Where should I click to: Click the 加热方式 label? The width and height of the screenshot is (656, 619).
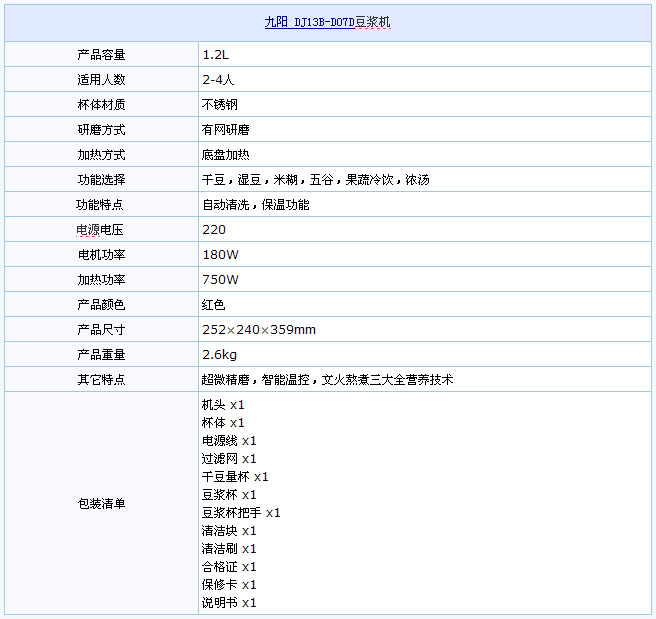101,155
